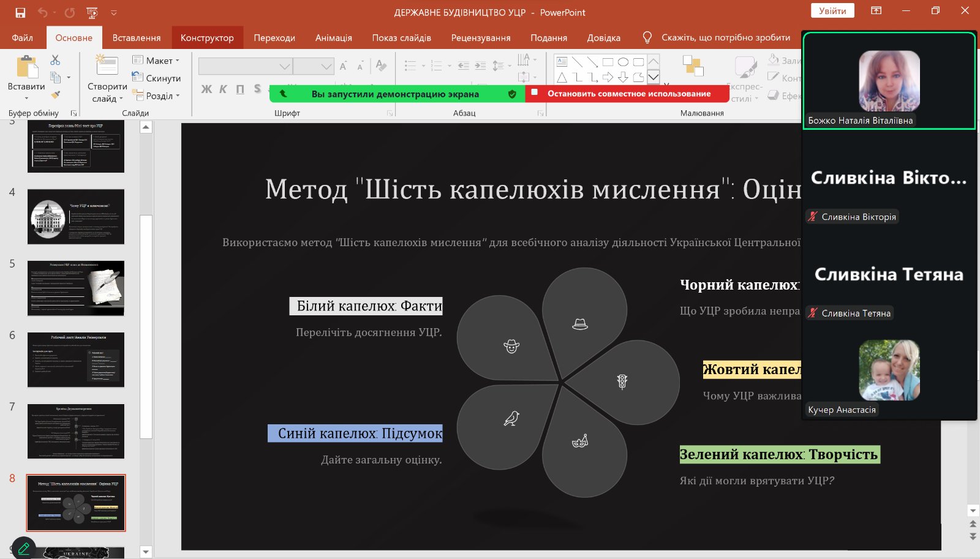Click the Скажіть, що потрібно зробити search box
980x559 pixels.
coord(725,38)
